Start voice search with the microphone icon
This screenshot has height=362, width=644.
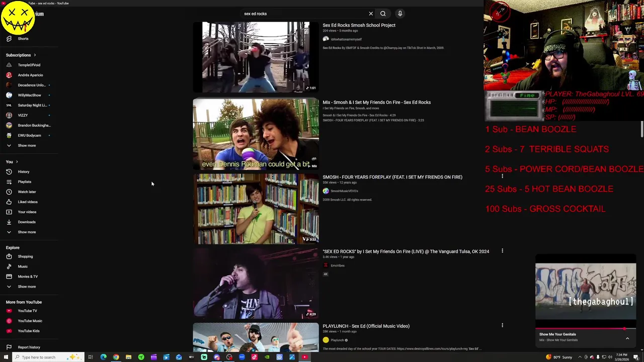(400, 14)
